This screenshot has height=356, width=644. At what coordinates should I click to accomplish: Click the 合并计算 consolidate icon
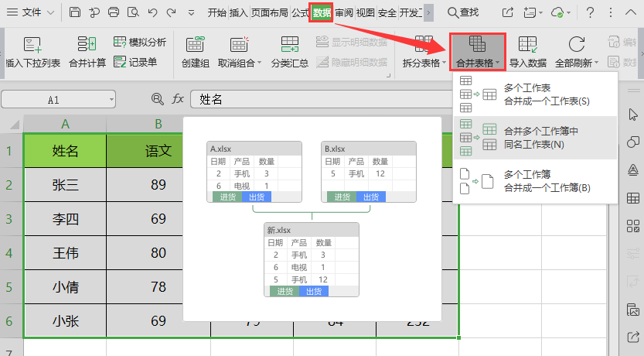(x=87, y=45)
